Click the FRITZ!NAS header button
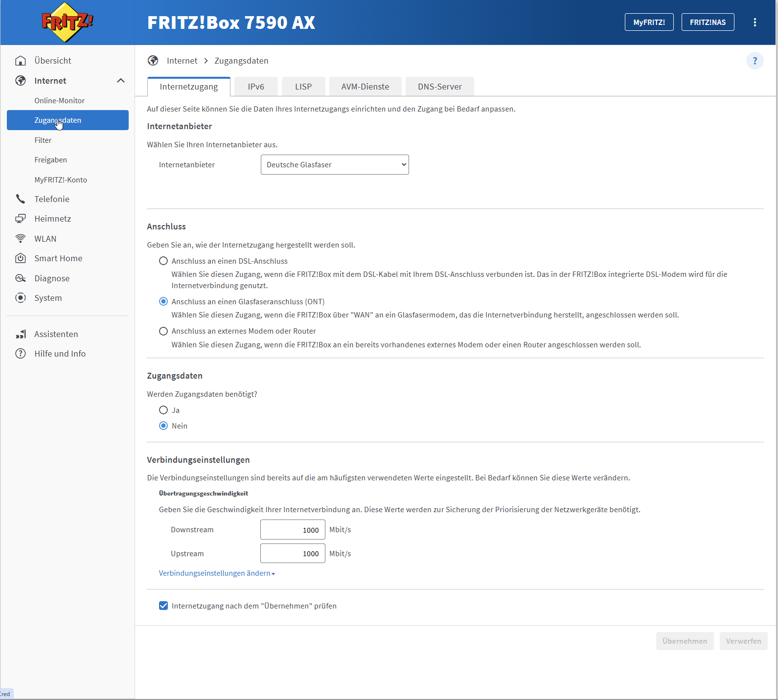This screenshot has height=700, width=778. 708,22
